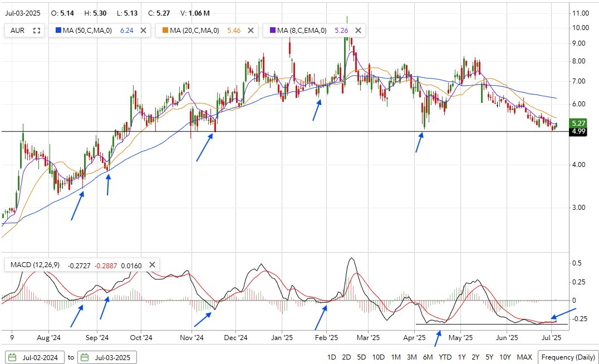This screenshot has width=599, height=364.
Task: Click the Jan '25 time axis label
Action: pyautogui.click(x=282, y=338)
